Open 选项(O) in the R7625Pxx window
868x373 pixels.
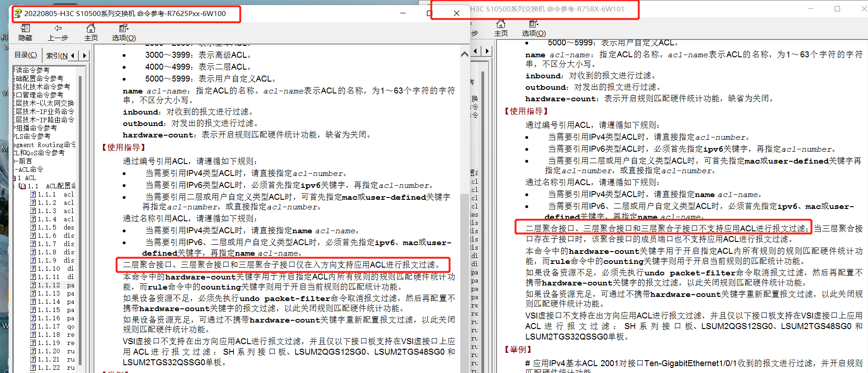pyautogui.click(x=124, y=33)
